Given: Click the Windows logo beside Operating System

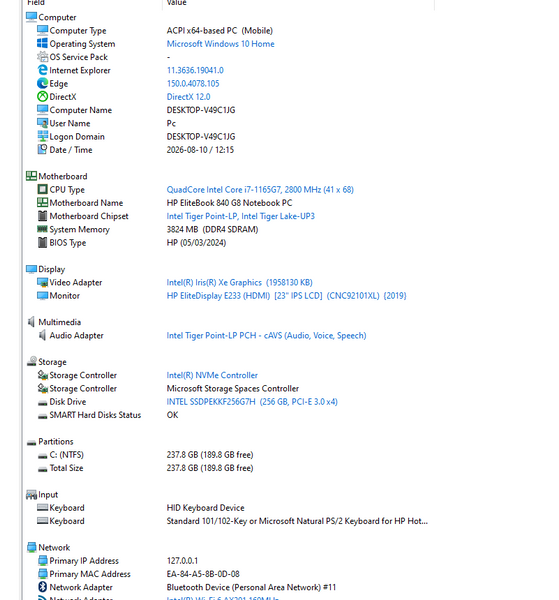Looking at the screenshot, I should point(42,43).
